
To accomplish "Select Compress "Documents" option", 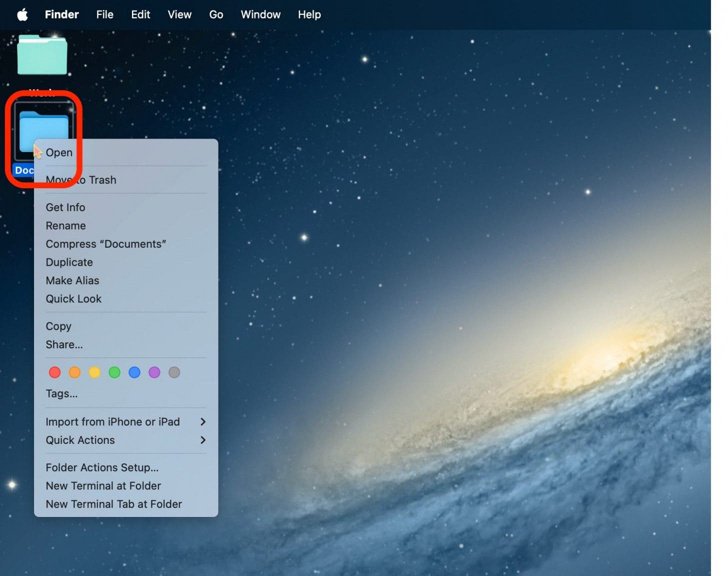I will point(105,244).
